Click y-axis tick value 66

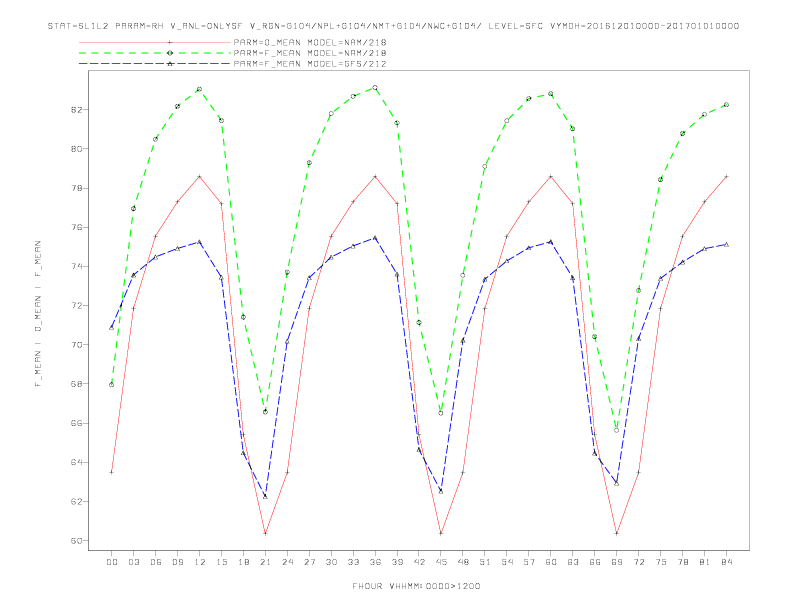point(76,423)
